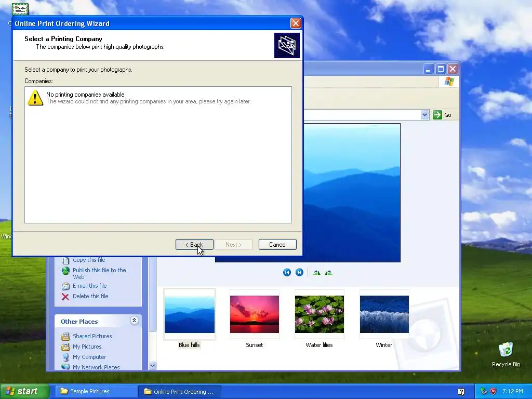Image resolution: width=532 pixels, height=399 pixels.
Task: Click the Sunset file name label
Action: pos(255,345)
